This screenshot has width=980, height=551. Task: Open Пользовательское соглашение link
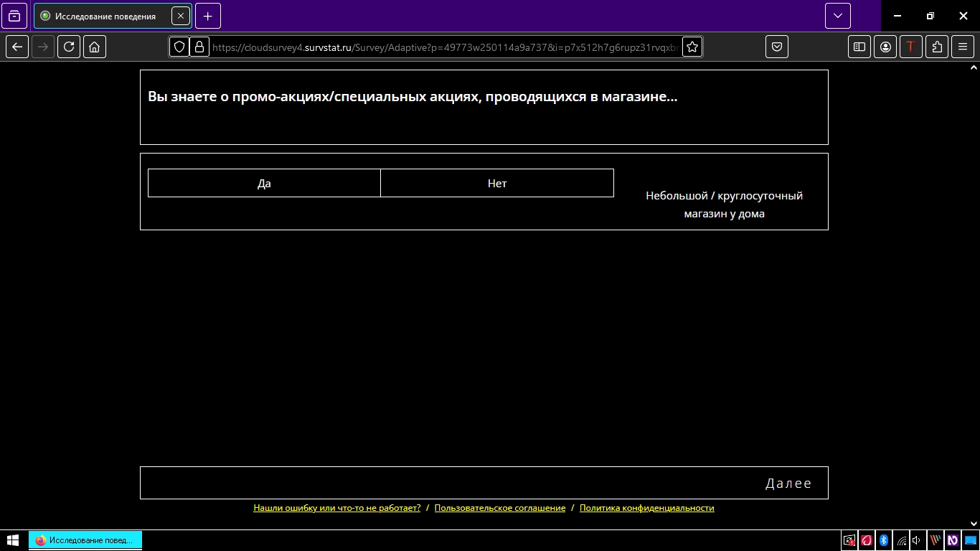(x=500, y=508)
